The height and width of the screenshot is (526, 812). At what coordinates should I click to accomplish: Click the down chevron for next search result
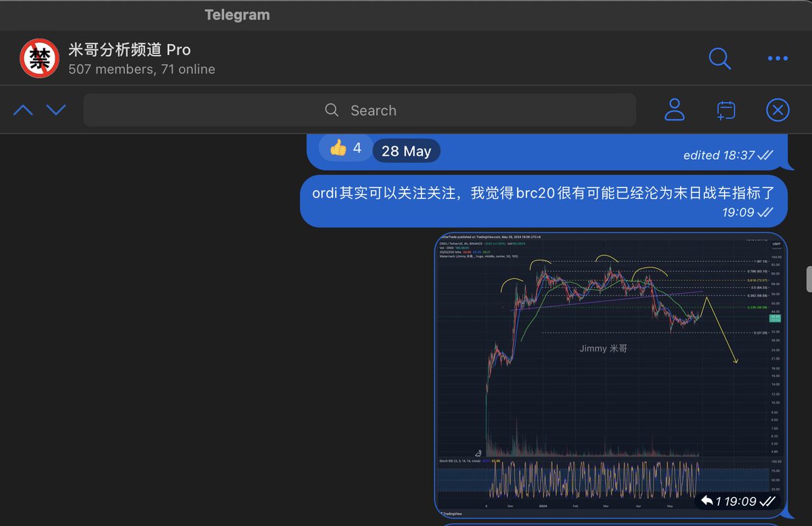56,109
